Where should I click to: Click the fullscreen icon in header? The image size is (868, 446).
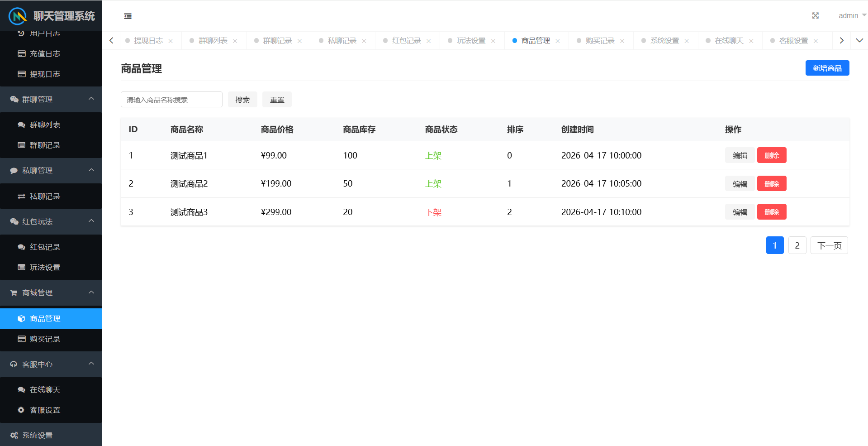click(815, 16)
